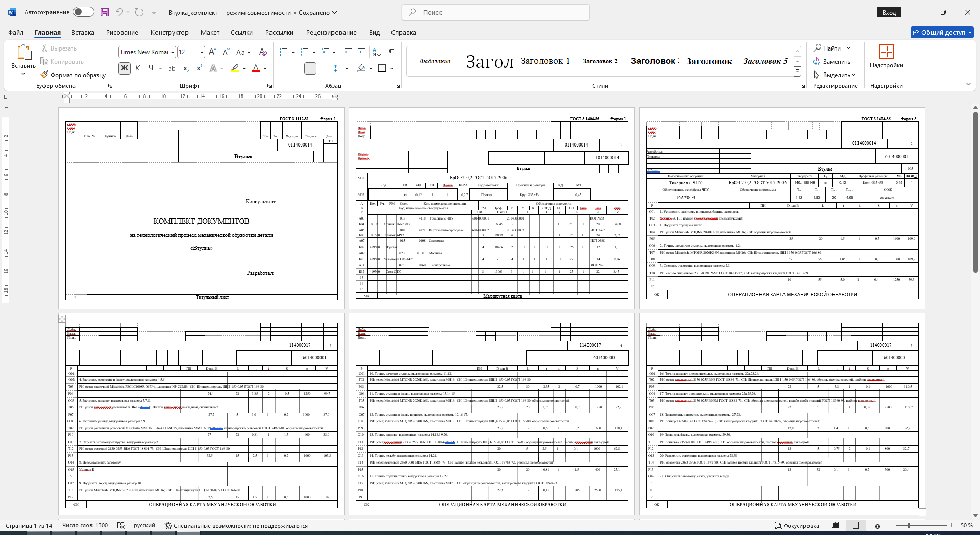Toggle right alignment button

(x=310, y=68)
